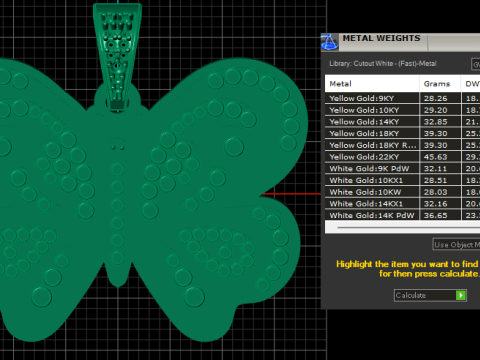Click the Metal Weights scale icon

[330, 42]
